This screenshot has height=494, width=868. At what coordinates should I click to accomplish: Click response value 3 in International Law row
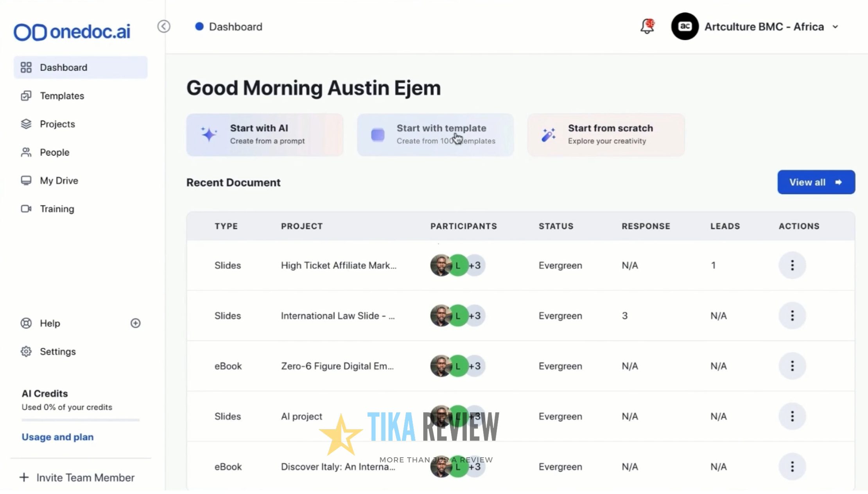(x=625, y=316)
